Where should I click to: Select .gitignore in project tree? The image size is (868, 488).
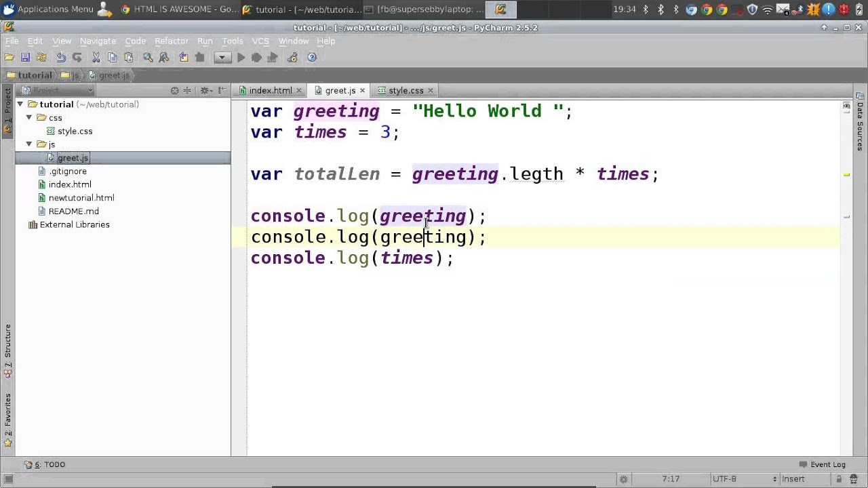click(62, 171)
